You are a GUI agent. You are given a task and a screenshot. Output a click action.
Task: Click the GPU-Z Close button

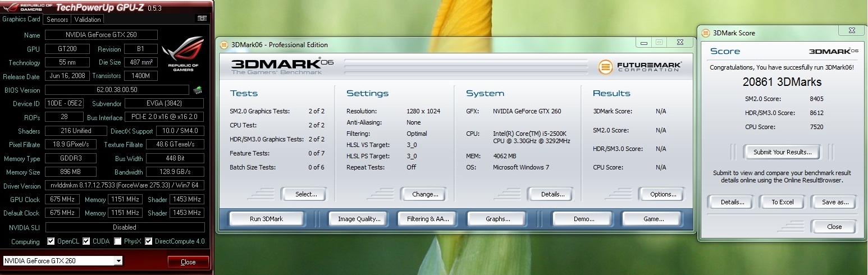(188, 262)
